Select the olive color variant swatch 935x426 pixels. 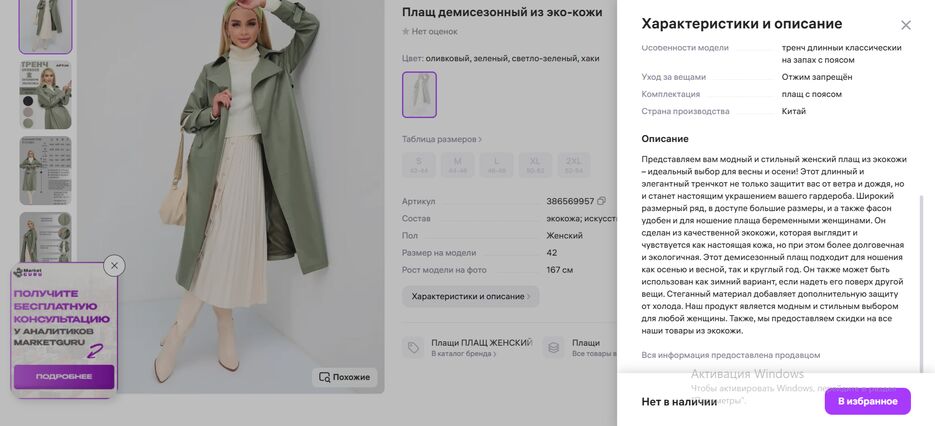(x=419, y=94)
